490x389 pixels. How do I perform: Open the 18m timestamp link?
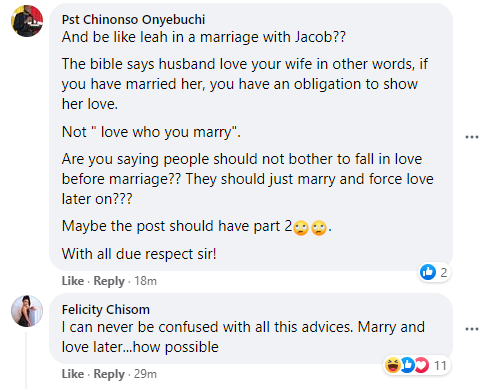click(145, 281)
